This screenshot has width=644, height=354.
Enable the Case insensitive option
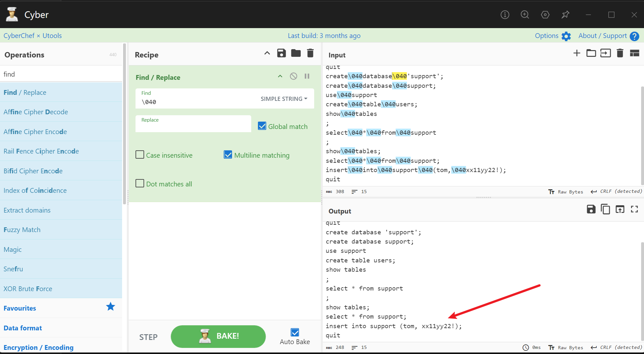pyautogui.click(x=140, y=155)
